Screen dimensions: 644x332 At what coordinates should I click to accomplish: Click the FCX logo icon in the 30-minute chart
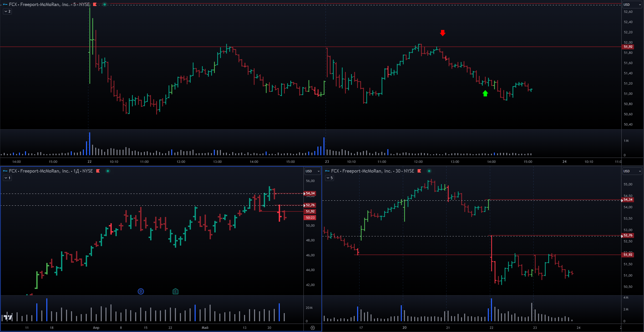tap(327, 171)
